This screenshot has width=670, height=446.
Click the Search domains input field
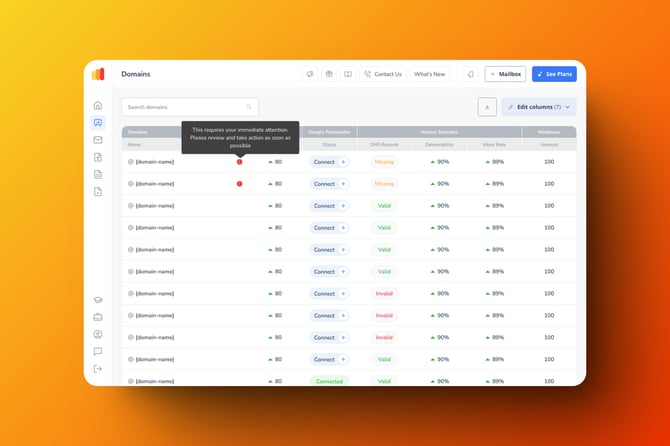pyautogui.click(x=189, y=107)
